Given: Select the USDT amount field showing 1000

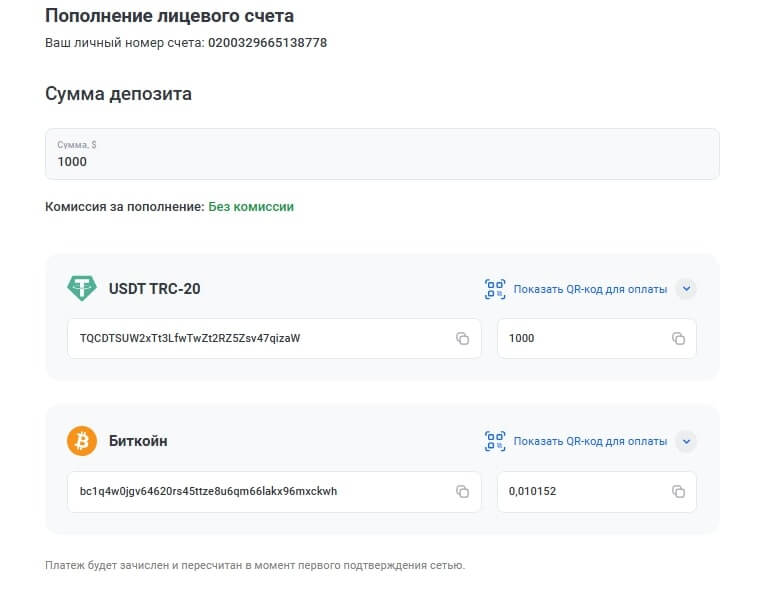Looking at the screenshot, I should pos(597,339).
